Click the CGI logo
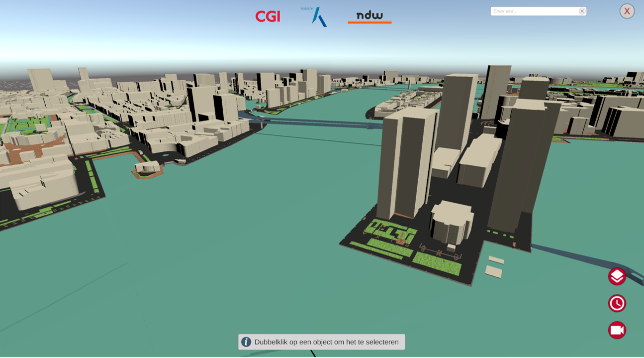The width and height of the screenshot is (644, 358). 268,16
